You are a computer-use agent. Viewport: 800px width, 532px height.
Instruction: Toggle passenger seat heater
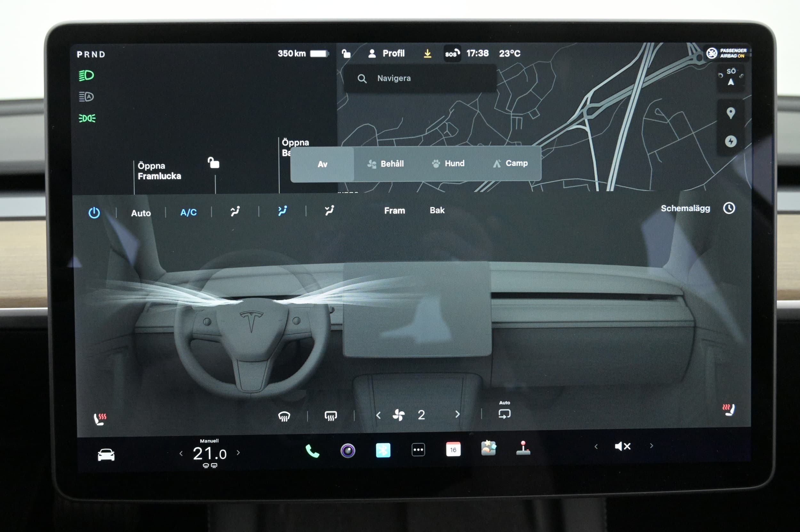tap(728, 410)
